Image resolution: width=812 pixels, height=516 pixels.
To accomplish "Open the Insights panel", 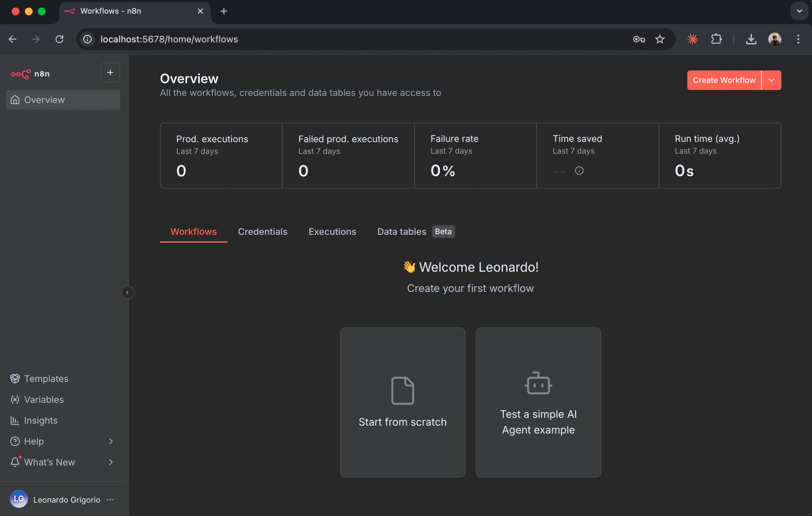I will pyautogui.click(x=41, y=420).
